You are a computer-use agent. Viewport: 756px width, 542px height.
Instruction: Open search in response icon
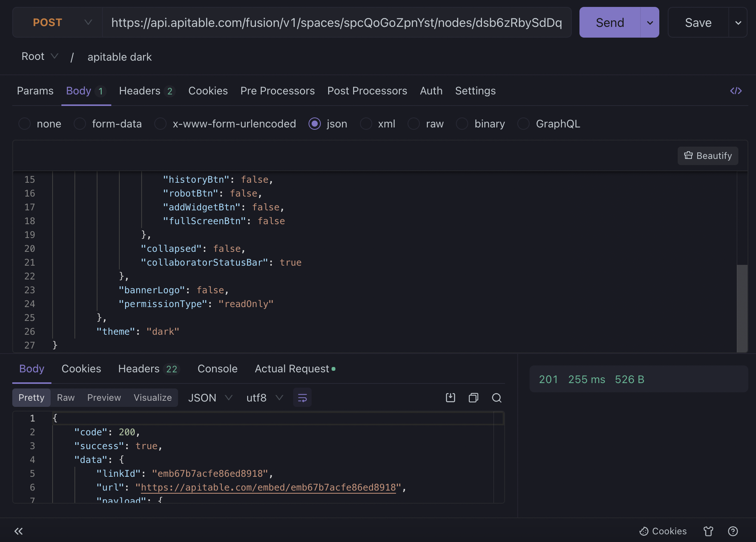point(497,398)
